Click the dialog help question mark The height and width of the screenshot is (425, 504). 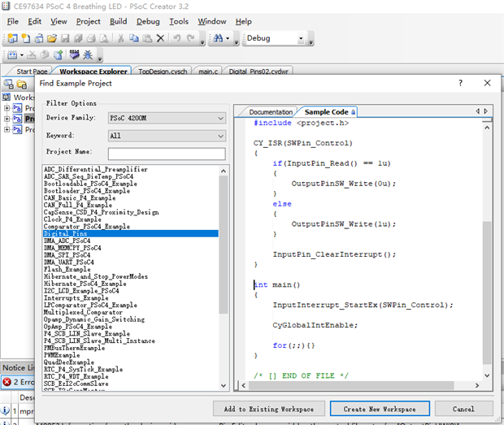tap(460, 84)
